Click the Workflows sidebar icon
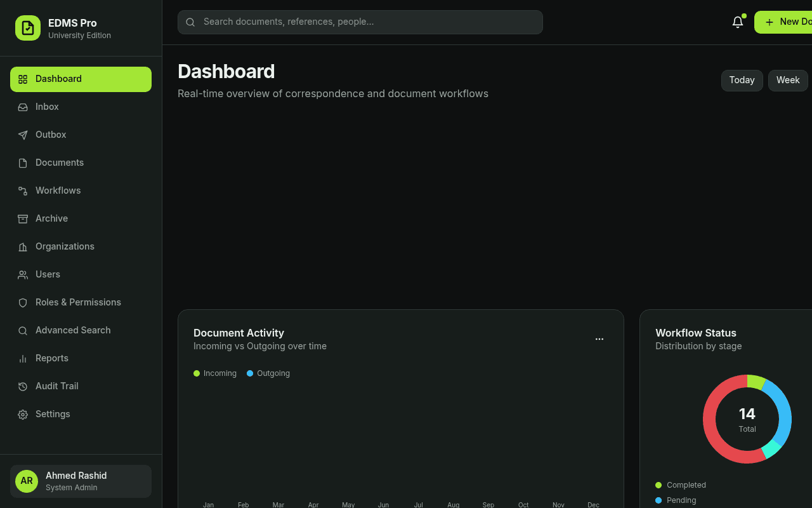The width and height of the screenshot is (812, 508). 23,190
